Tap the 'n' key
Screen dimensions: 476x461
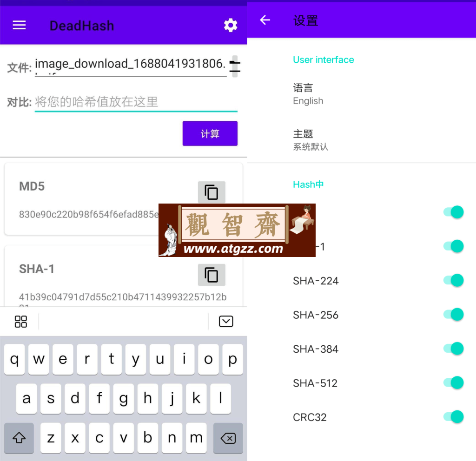pos(172,438)
